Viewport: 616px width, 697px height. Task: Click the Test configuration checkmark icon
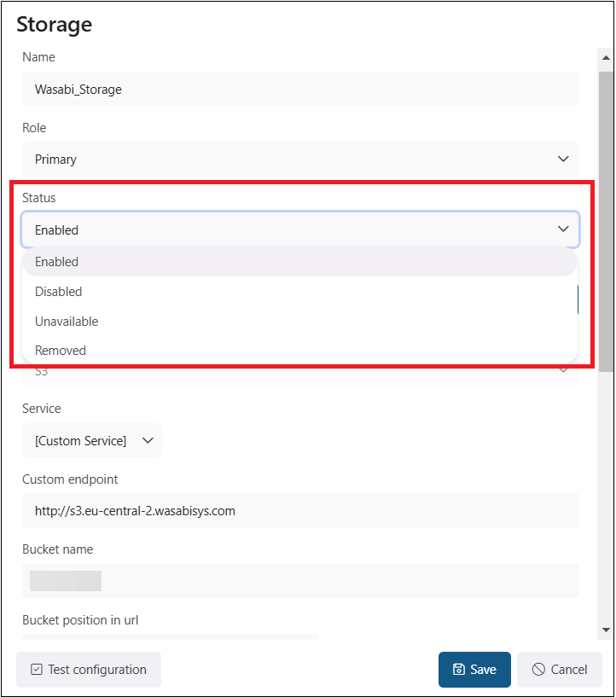click(36, 670)
